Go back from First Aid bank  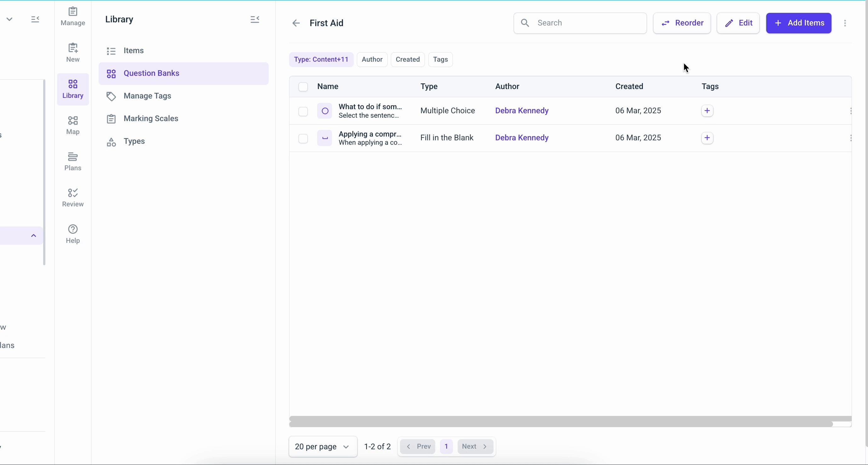pyautogui.click(x=296, y=23)
